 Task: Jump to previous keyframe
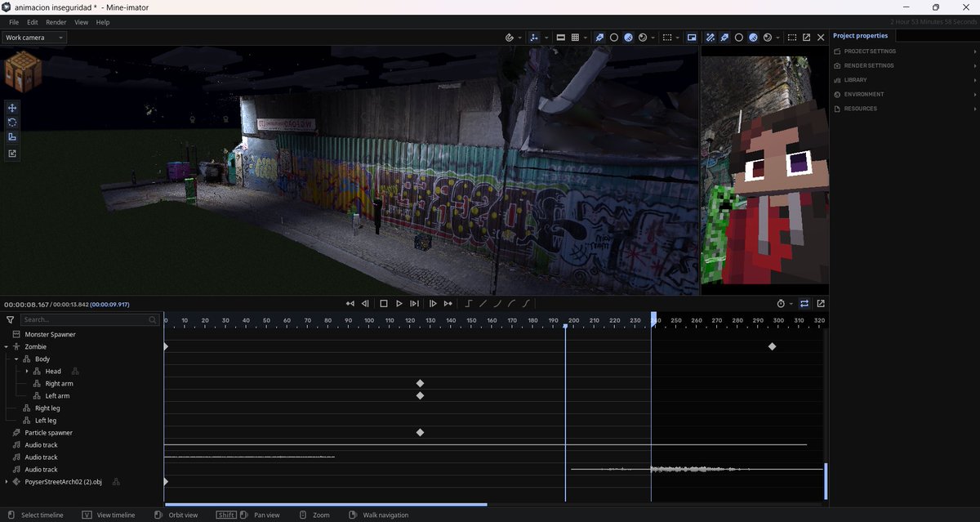point(350,304)
